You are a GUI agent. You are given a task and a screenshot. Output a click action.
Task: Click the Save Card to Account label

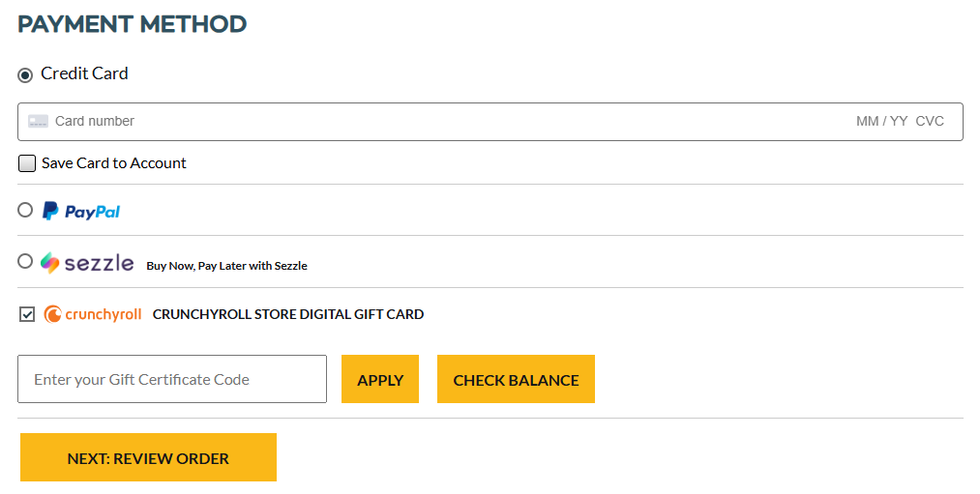pos(114,163)
